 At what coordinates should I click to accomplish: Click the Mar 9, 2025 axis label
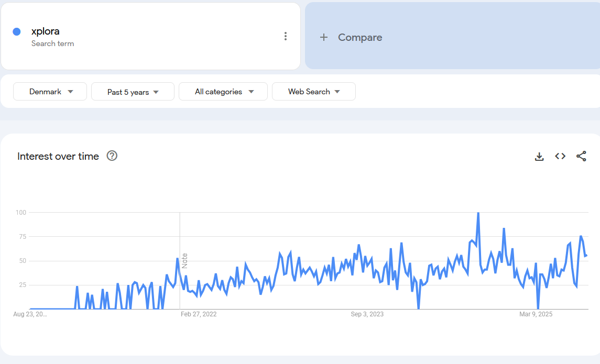[536, 314]
